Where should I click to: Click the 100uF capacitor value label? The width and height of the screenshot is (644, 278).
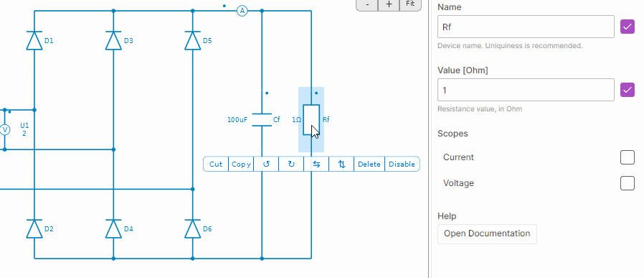[237, 120]
